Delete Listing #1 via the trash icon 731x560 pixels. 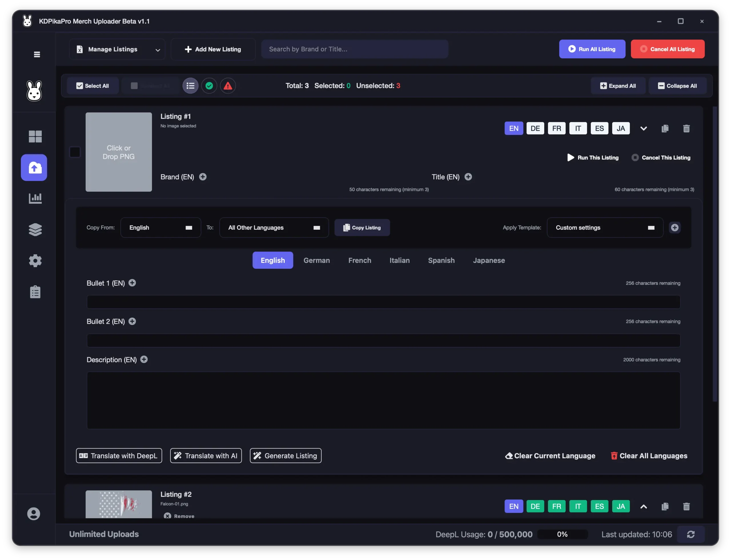(x=686, y=128)
